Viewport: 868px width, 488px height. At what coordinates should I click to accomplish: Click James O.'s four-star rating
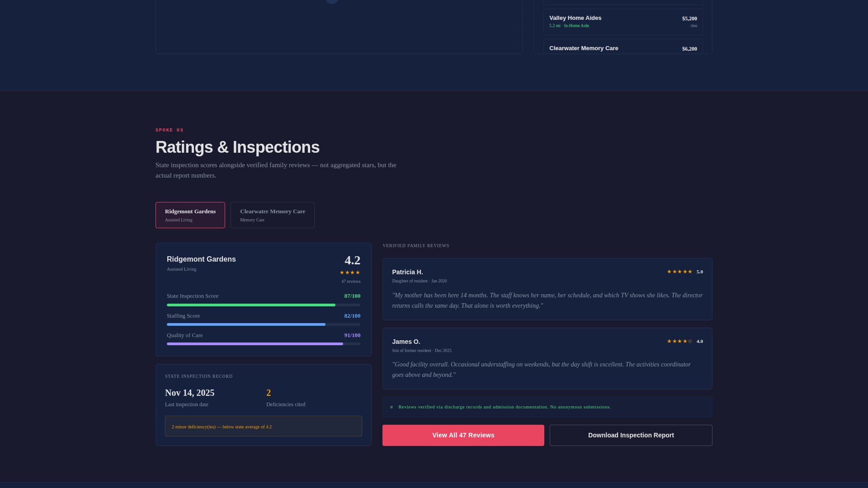(x=679, y=341)
